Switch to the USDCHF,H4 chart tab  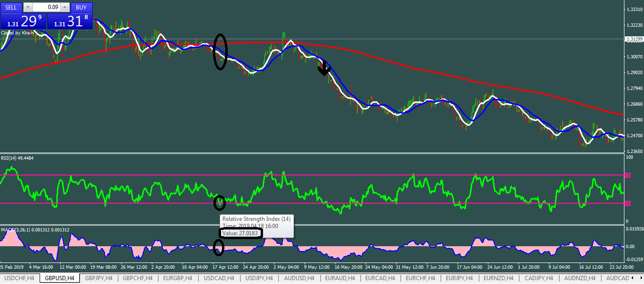click(x=19, y=278)
